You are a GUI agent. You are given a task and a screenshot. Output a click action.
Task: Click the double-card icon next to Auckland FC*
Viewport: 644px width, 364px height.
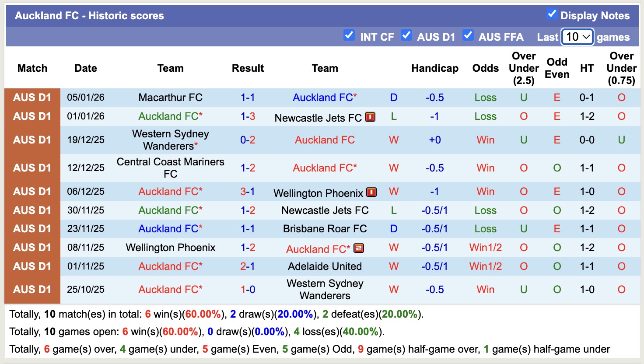358,248
